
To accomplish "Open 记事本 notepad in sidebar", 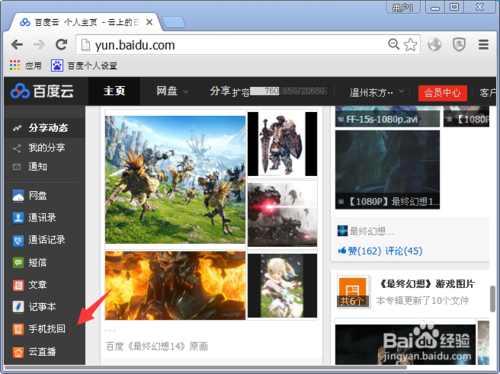I will pos(34,307).
